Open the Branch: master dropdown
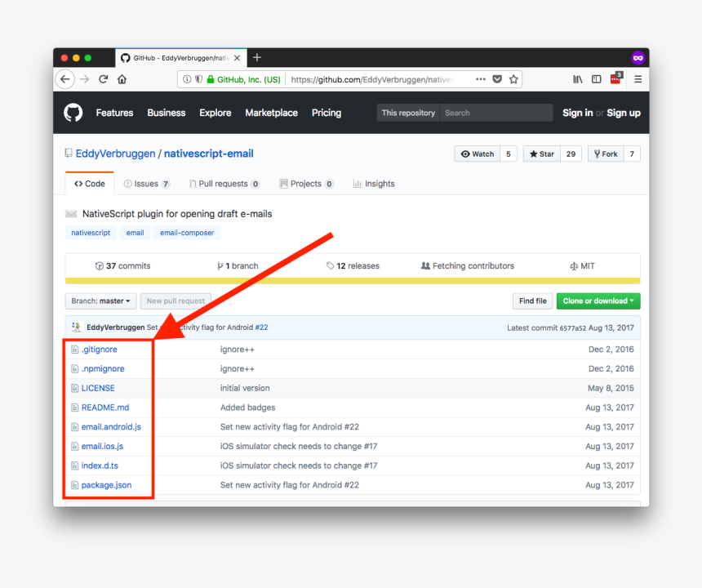The width and height of the screenshot is (702, 588). 100,301
